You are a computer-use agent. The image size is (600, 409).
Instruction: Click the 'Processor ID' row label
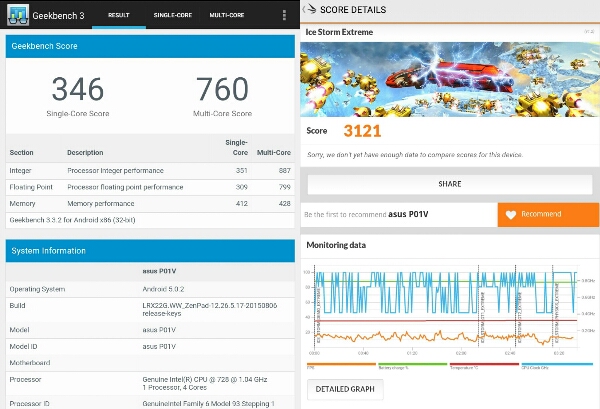coord(29,404)
